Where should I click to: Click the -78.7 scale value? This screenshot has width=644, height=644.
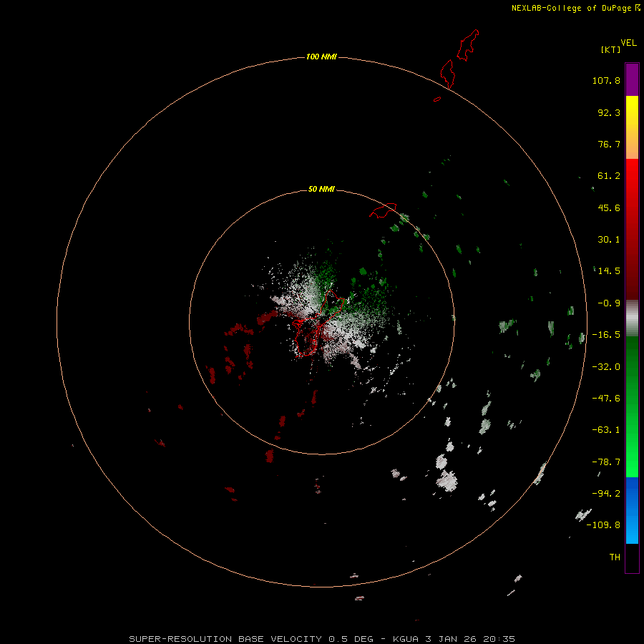click(606, 462)
